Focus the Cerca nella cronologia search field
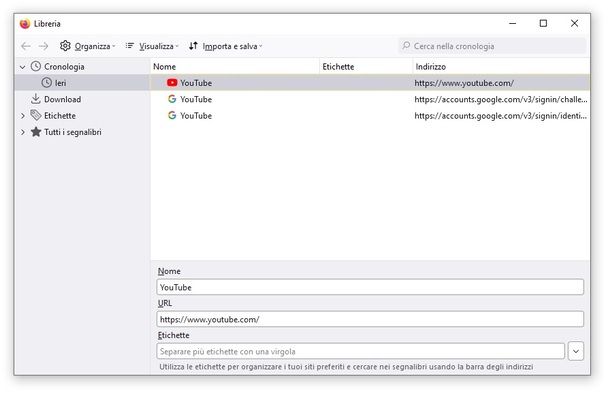Screen dimensions: 610x398 click(492, 46)
